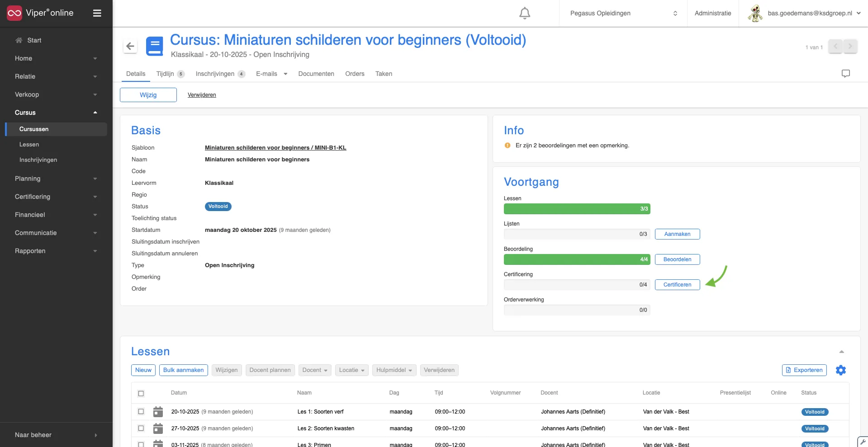
Task: Click the Start home icon
Action: pyautogui.click(x=19, y=40)
